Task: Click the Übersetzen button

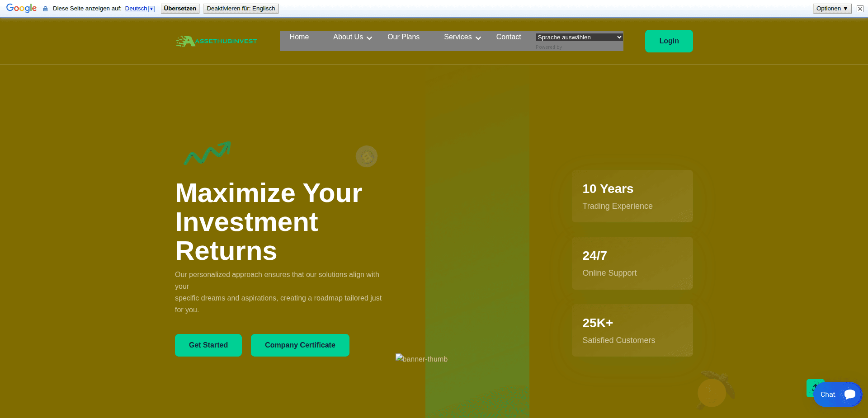Action: point(179,8)
